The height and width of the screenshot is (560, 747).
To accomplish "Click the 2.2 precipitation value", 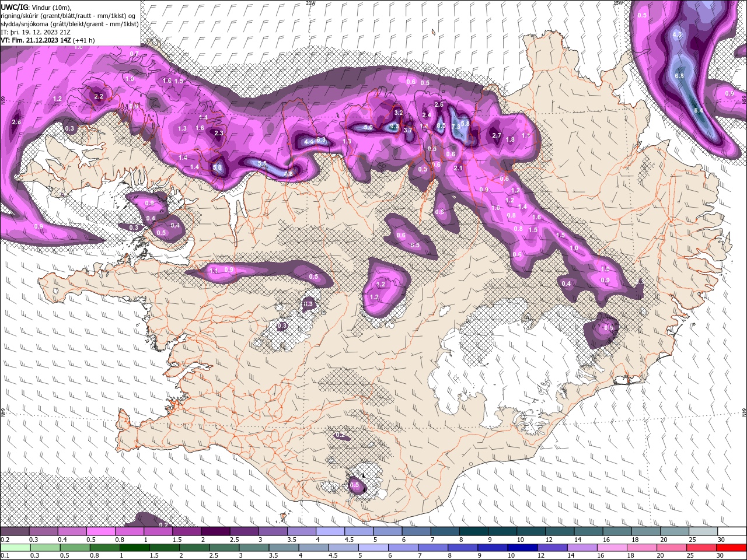I will pos(99,96).
